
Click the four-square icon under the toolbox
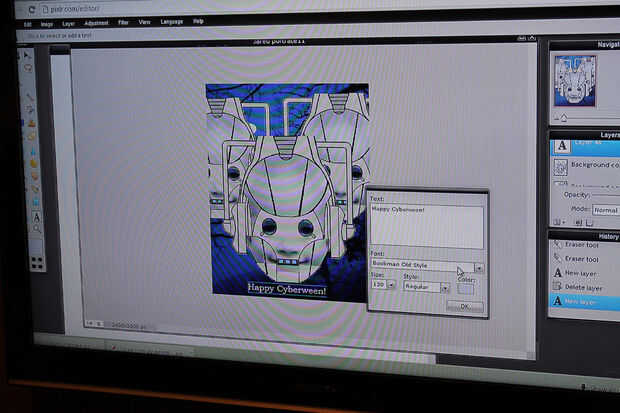click(37, 263)
